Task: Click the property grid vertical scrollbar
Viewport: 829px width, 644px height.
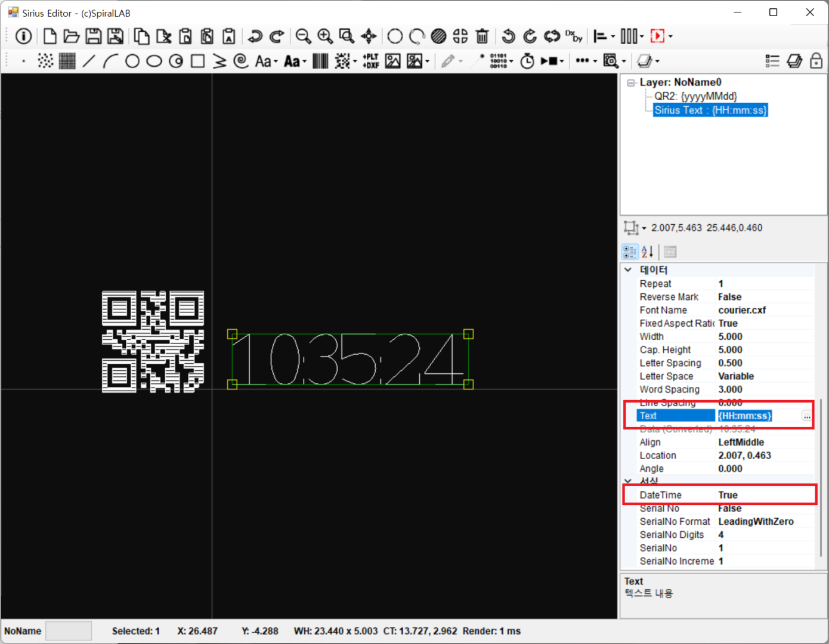Action: pyautogui.click(x=822, y=477)
